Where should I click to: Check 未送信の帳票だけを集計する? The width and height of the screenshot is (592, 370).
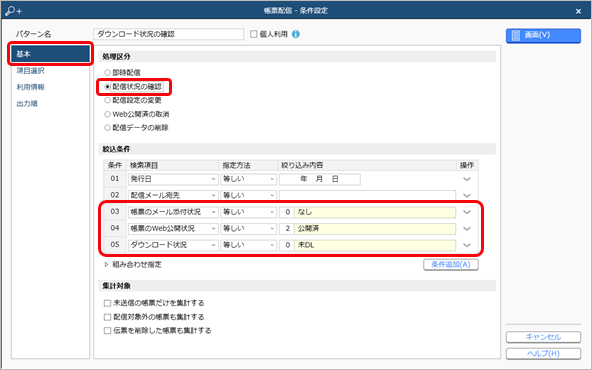[x=107, y=303]
